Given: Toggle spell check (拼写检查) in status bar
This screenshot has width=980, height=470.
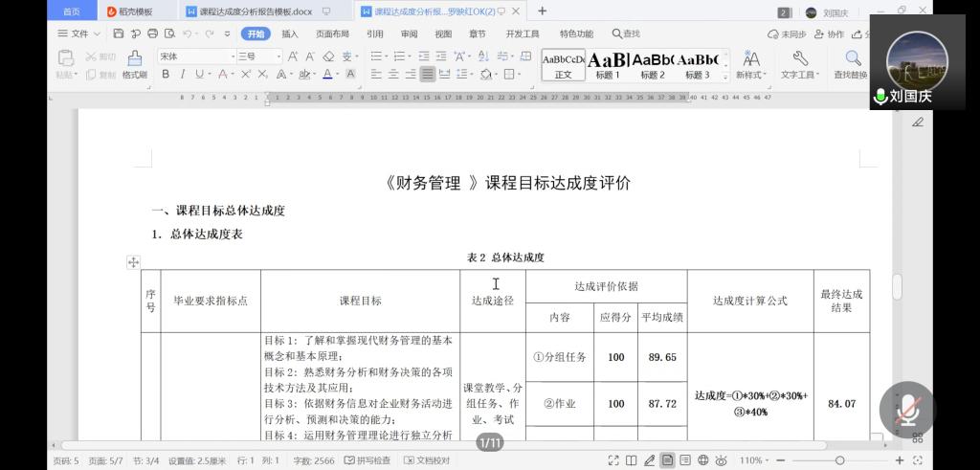Looking at the screenshot, I should [x=367, y=460].
